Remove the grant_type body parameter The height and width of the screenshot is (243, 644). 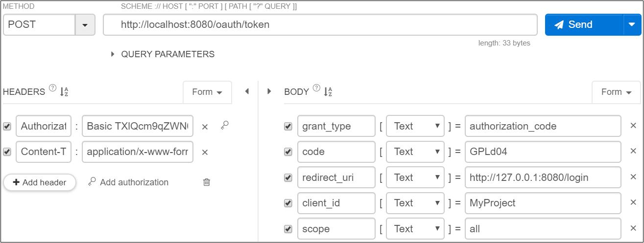click(633, 126)
